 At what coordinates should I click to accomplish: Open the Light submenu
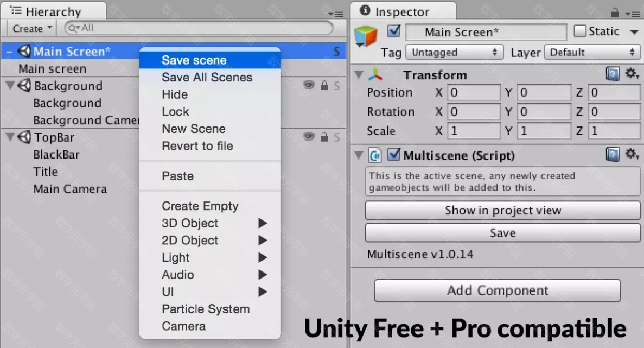tap(211, 258)
